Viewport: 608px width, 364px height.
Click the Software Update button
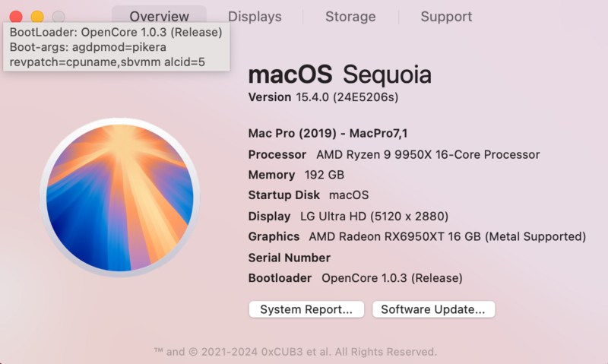pos(433,309)
